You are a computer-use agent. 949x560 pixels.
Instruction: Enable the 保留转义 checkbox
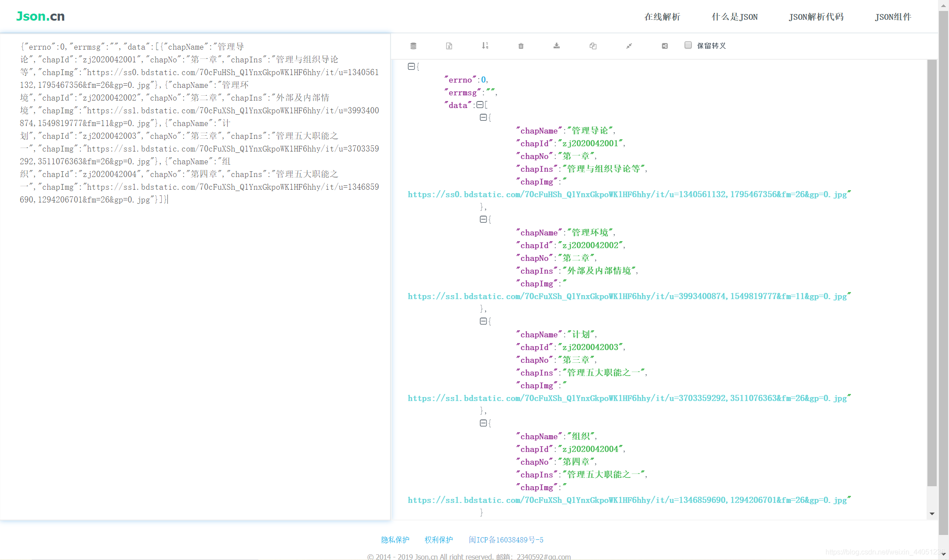coord(688,45)
